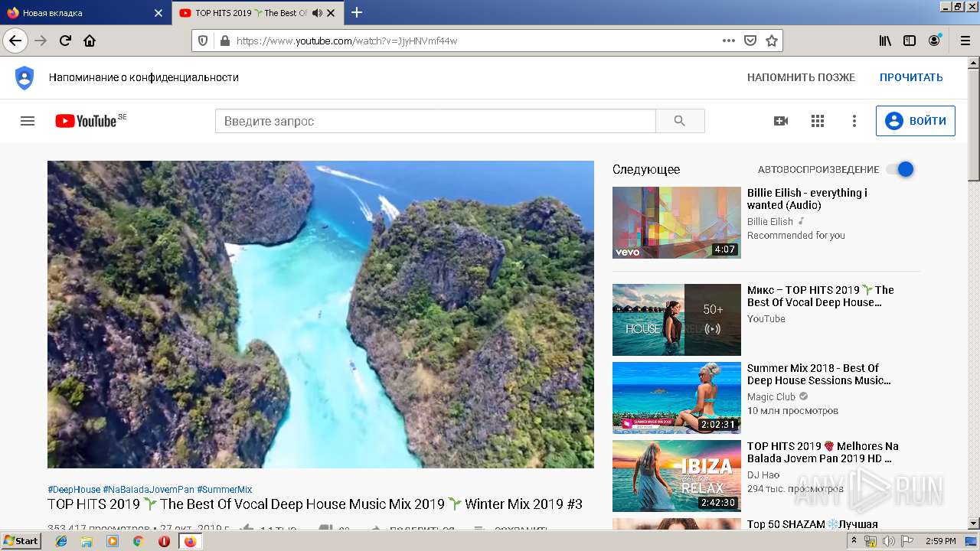980x551 pixels.
Task: Open page actions three-dot menu in address bar
Action: 729,41
